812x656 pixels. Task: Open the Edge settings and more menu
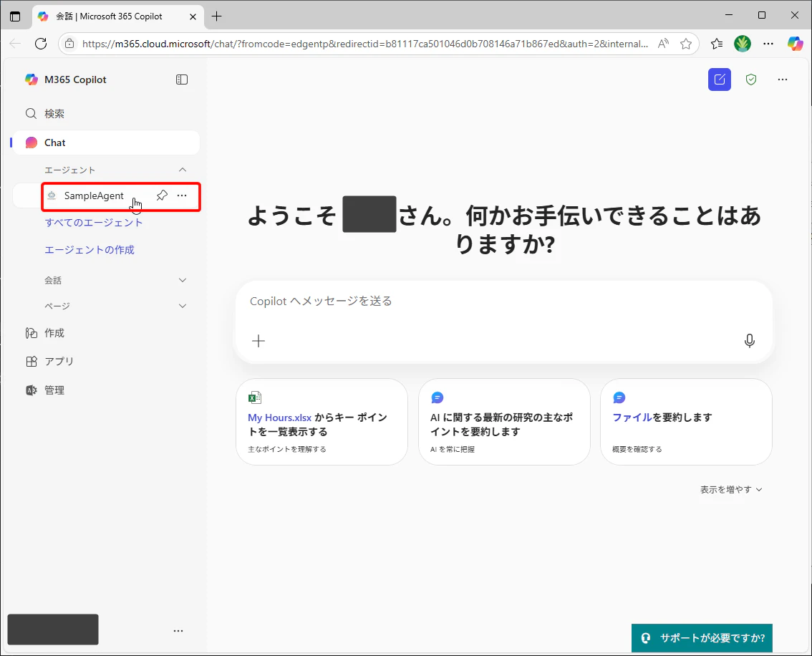click(768, 44)
